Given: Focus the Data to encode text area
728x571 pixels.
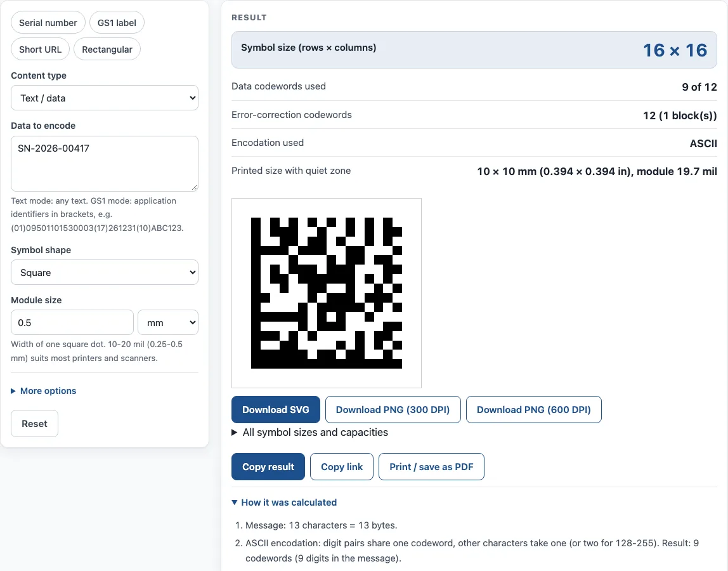Looking at the screenshot, I should [105, 164].
